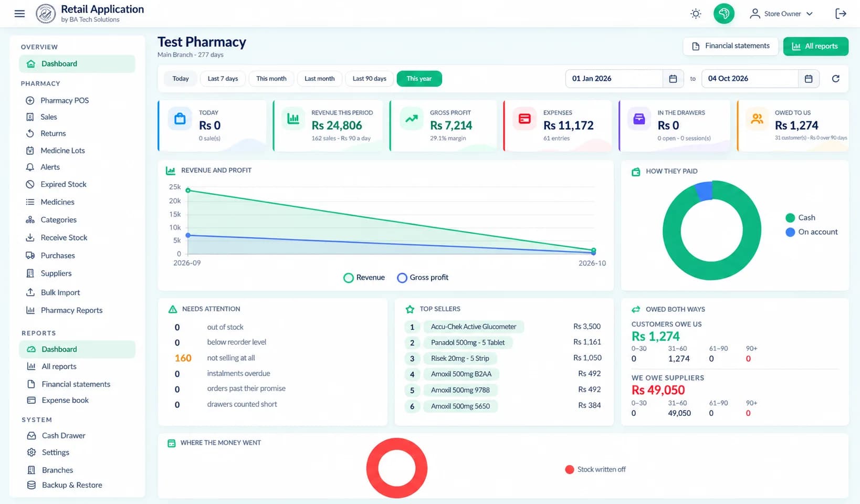Click the Revenue card bar chart icon
Image resolution: width=860 pixels, height=504 pixels.
[x=293, y=119]
